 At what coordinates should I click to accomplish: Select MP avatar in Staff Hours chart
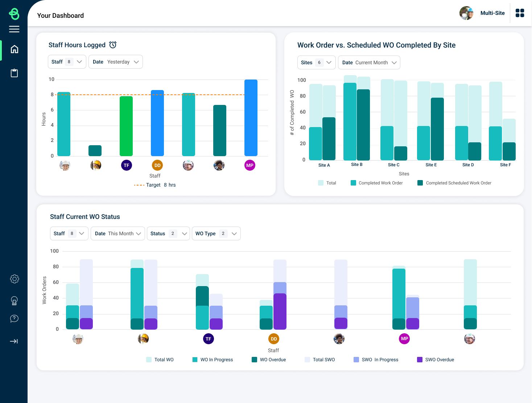pyautogui.click(x=250, y=165)
